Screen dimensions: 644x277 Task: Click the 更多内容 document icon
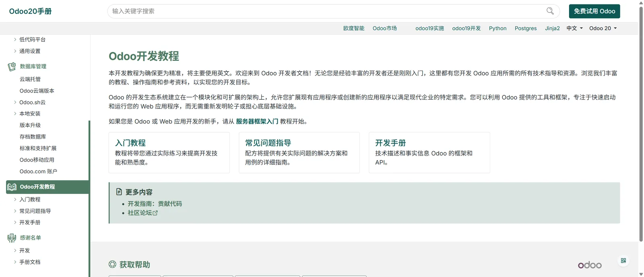click(119, 192)
